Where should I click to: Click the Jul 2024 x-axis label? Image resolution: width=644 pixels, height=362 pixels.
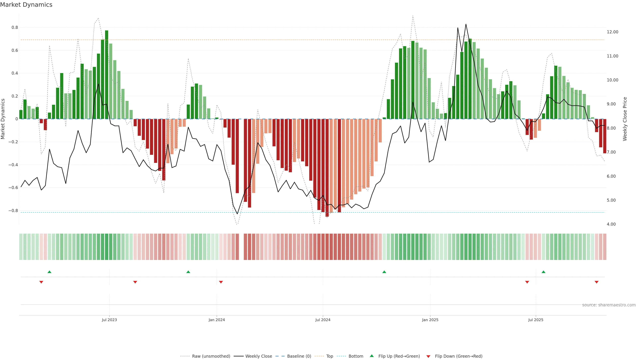(323, 320)
